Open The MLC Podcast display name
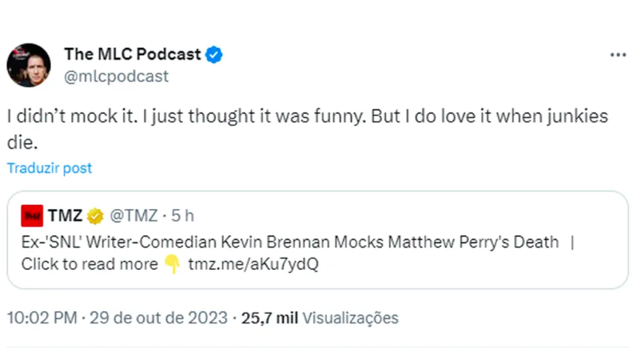Image resolution: width=633 pixels, height=364 pixels. coord(132,54)
